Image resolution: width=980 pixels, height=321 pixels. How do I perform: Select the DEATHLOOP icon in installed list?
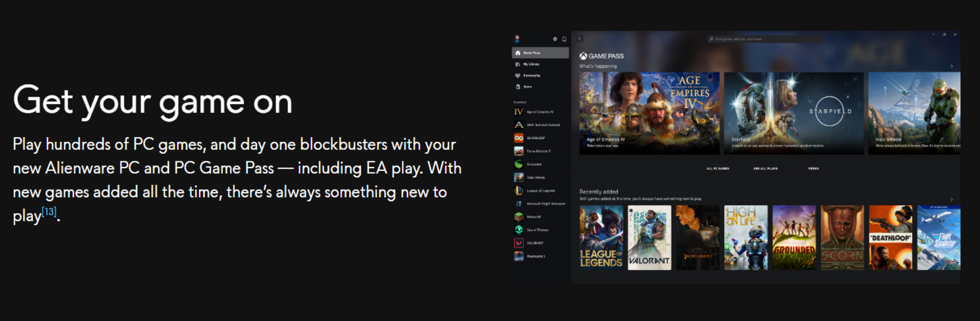[x=518, y=138]
